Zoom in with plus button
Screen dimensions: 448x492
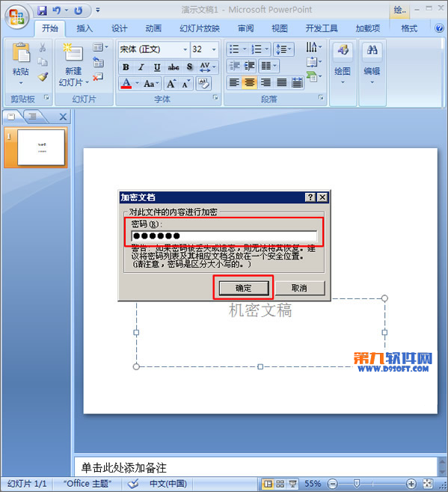click(411, 484)
